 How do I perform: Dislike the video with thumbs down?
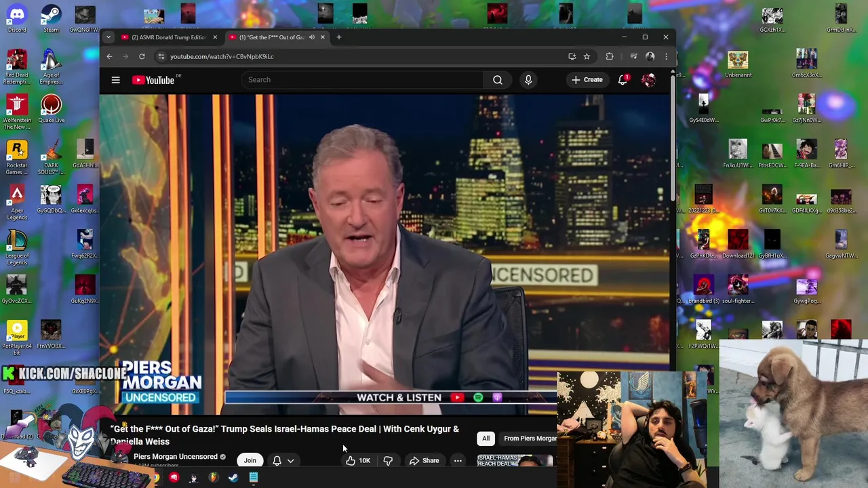388,461
